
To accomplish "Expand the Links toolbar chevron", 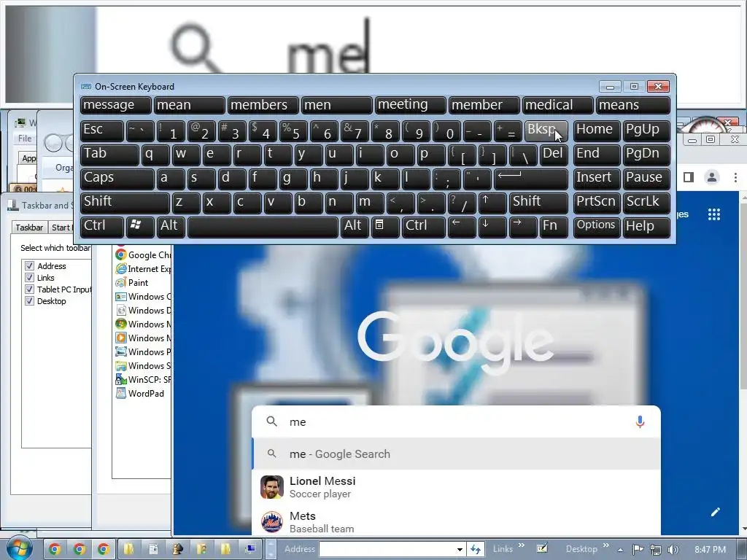I will click(521, 545).
